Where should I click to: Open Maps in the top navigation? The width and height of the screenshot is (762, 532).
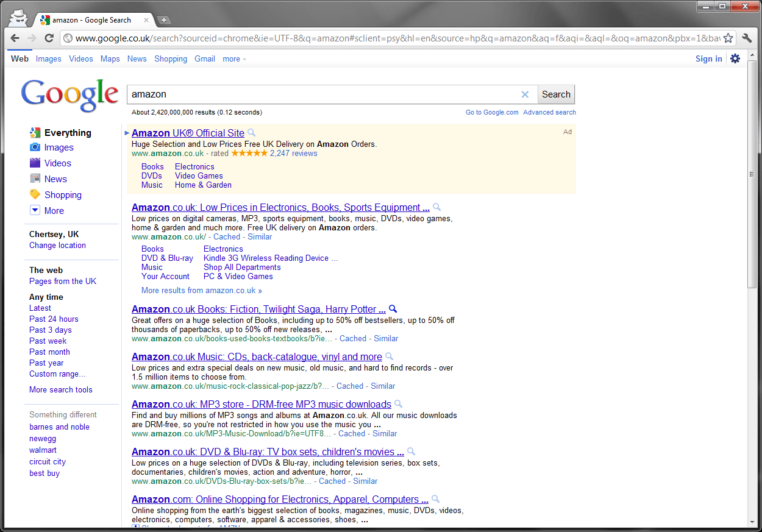[x=110, y=59]
